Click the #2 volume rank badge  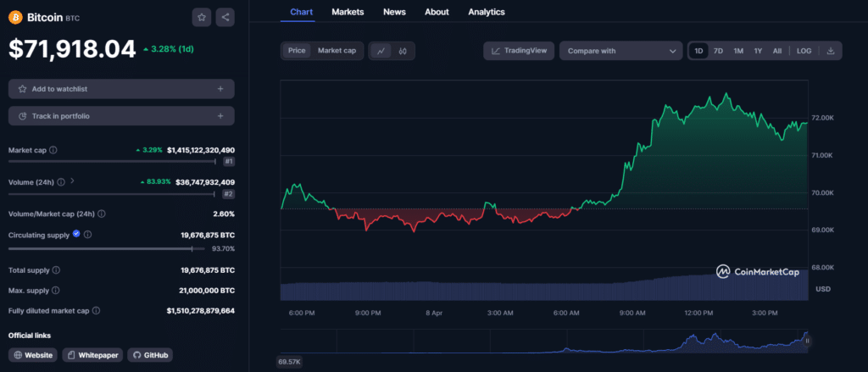[x=229, y=194]
